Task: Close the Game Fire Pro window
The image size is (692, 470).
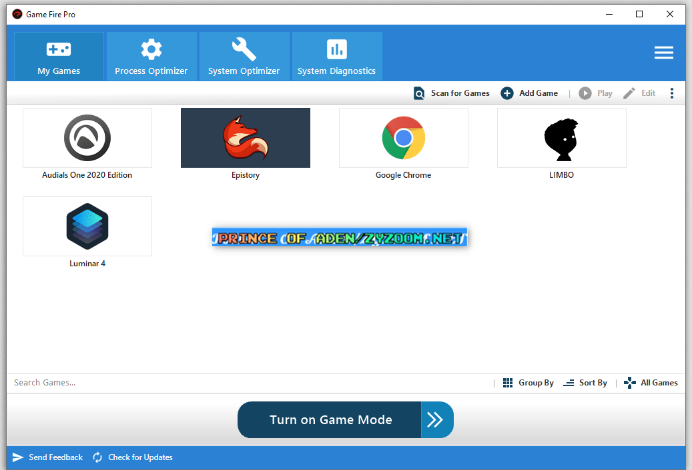Action: 670,14
